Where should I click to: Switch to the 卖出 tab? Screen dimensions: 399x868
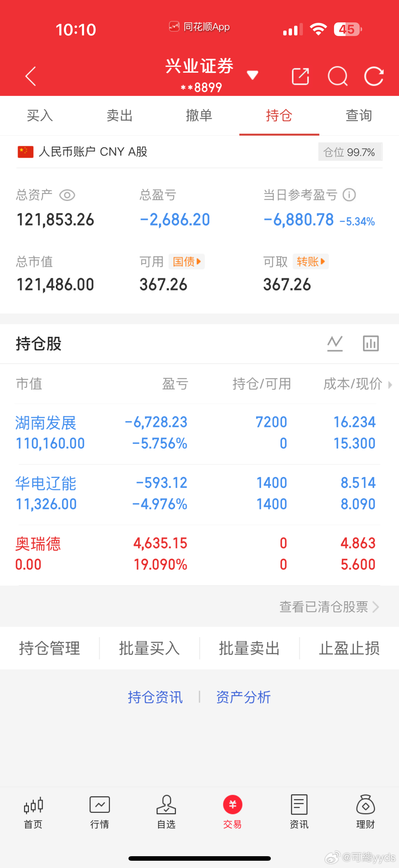click(x=119, y=116)
